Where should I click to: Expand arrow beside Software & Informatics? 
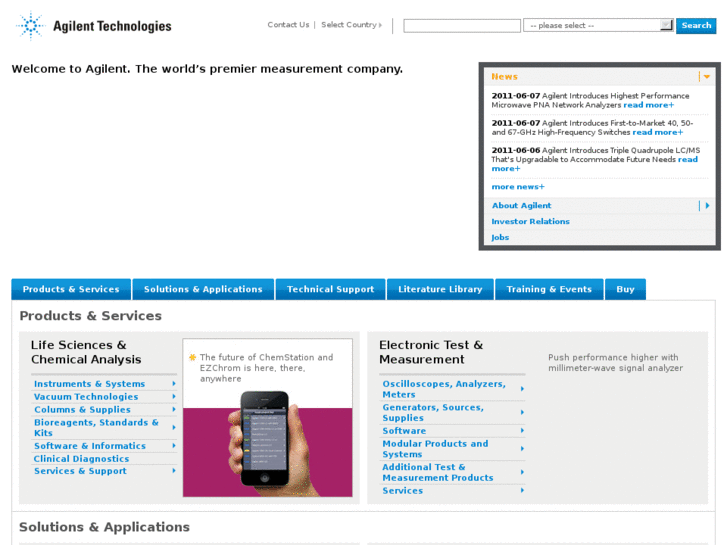click(174, 446)
